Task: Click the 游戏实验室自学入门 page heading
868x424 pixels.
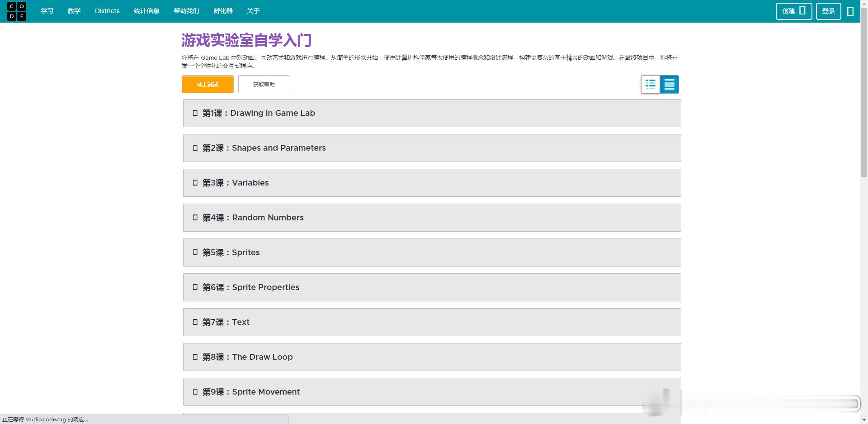Action: pos(246,40)
